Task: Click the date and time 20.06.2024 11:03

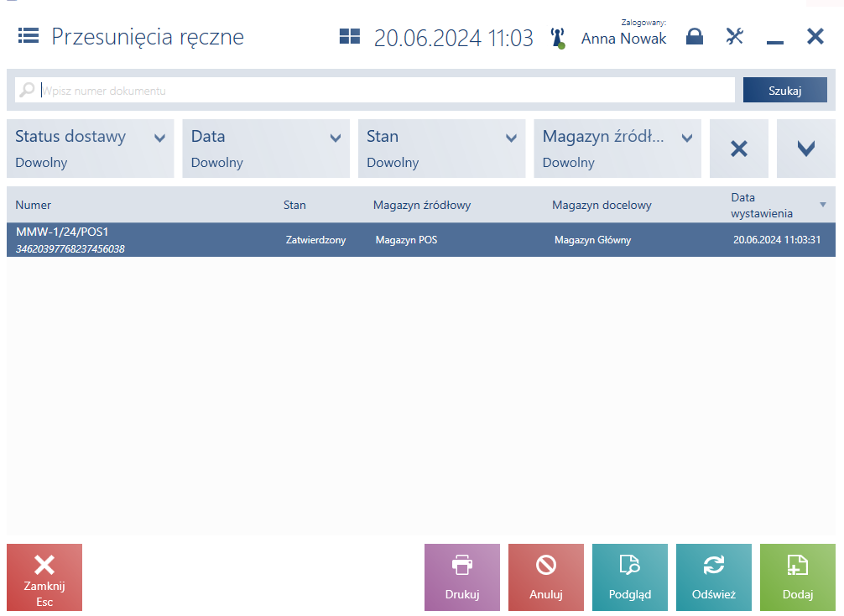Action: tap(453, 38)
